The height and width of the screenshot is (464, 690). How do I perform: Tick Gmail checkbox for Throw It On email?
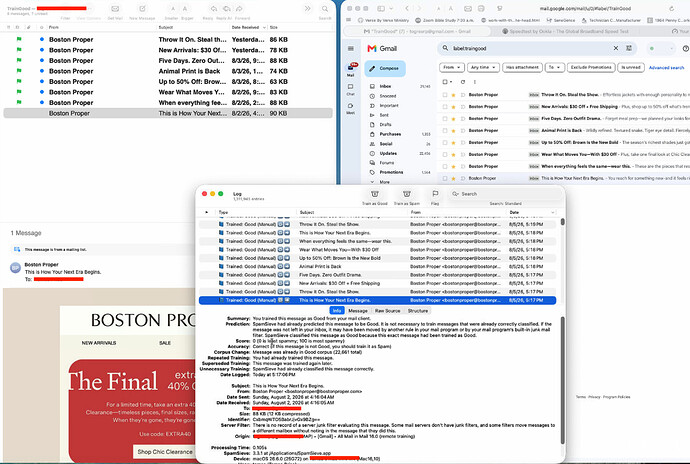(445, 95)
